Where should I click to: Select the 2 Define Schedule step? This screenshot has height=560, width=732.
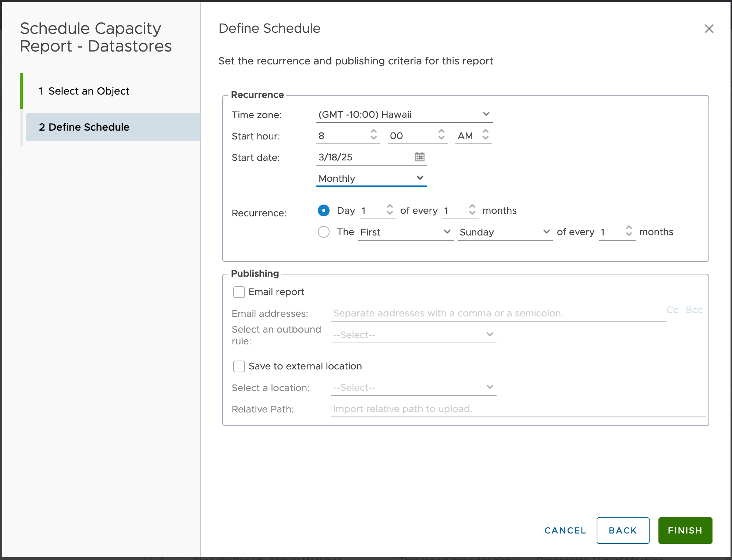(89, 127)
